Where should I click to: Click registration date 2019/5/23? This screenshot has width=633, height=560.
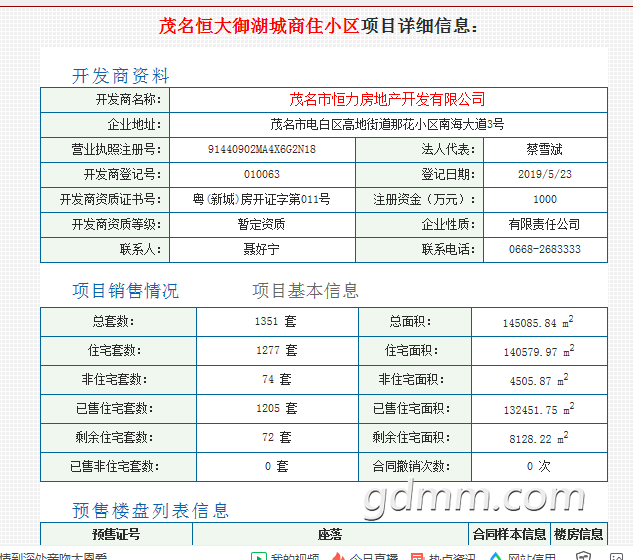tap(545, 174)
